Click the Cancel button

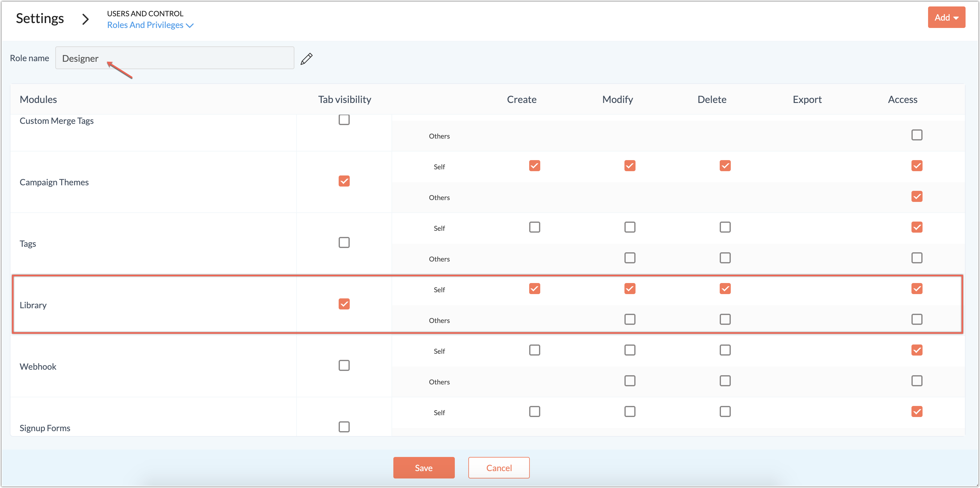click(x=498, y=467)
